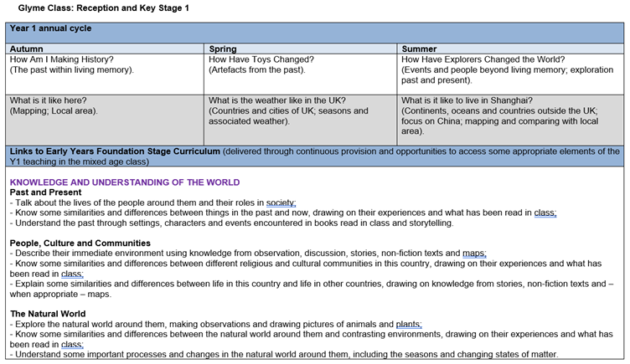Select the 'Year 1 annual cycle' header row

click(50, 28)
